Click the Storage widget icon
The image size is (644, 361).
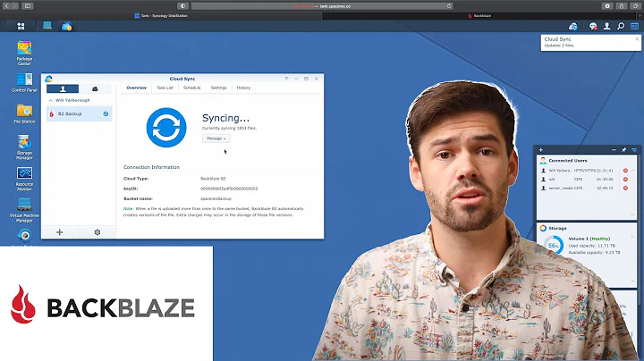543,228
